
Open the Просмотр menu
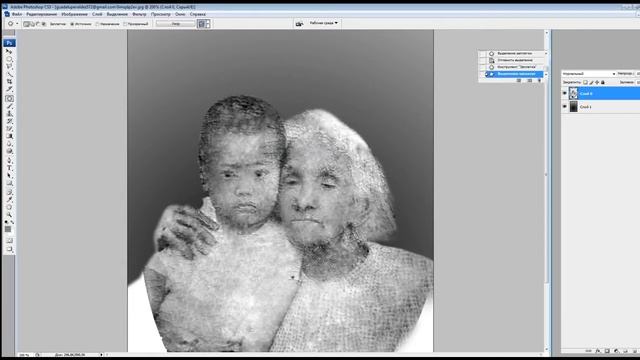coord(161,14)
